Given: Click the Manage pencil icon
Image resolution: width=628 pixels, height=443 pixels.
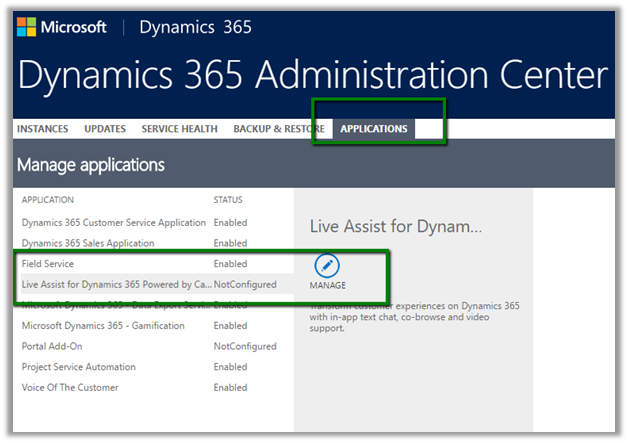Looking at the screenshot, I should pos(327,266).
